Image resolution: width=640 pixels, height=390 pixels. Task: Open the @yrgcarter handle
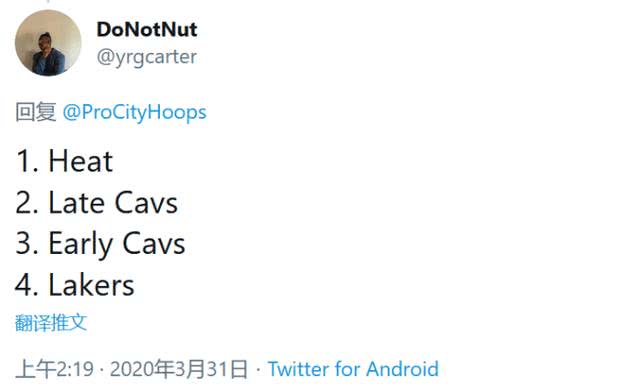tap(147, 57)
